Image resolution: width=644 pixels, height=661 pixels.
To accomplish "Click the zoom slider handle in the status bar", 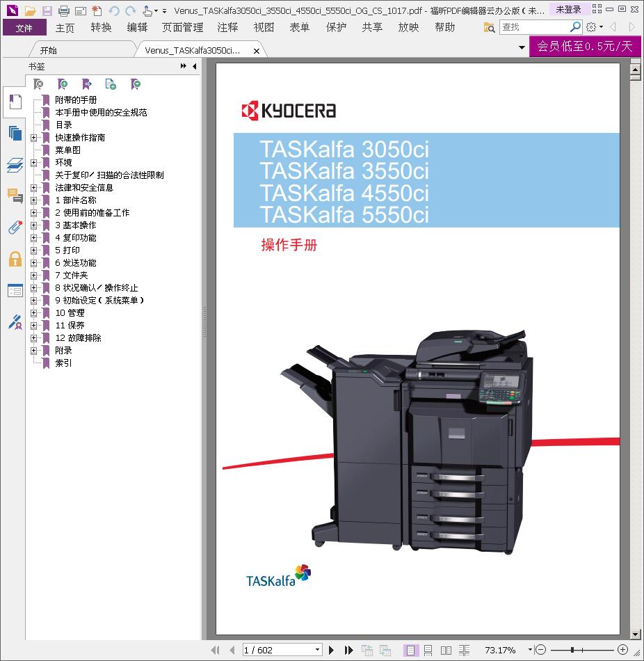I will click(x=572, y=650).
